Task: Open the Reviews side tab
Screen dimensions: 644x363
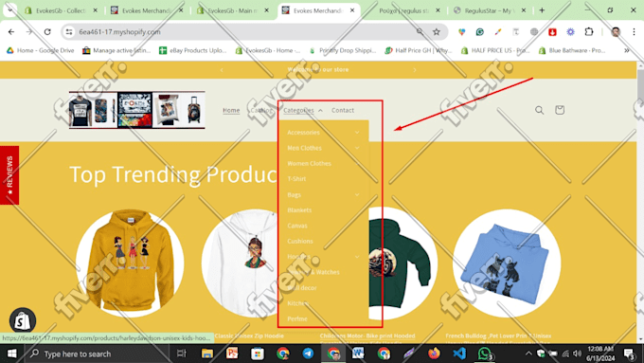Action: point(9,175)
